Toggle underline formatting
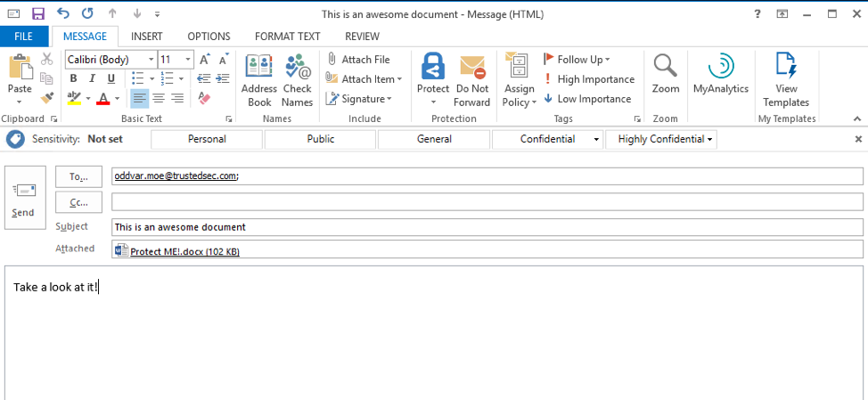 pyautogui.click(x=111, y=78)
